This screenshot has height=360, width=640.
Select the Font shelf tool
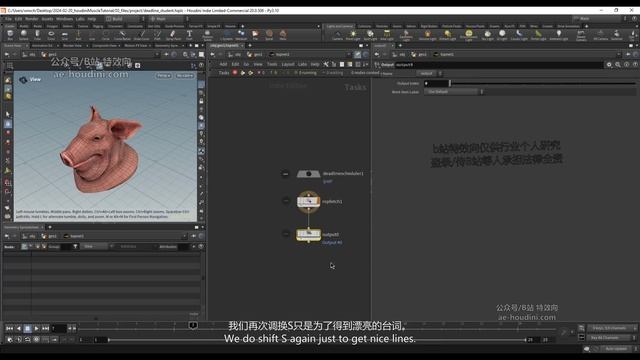(x=189, y=35)
